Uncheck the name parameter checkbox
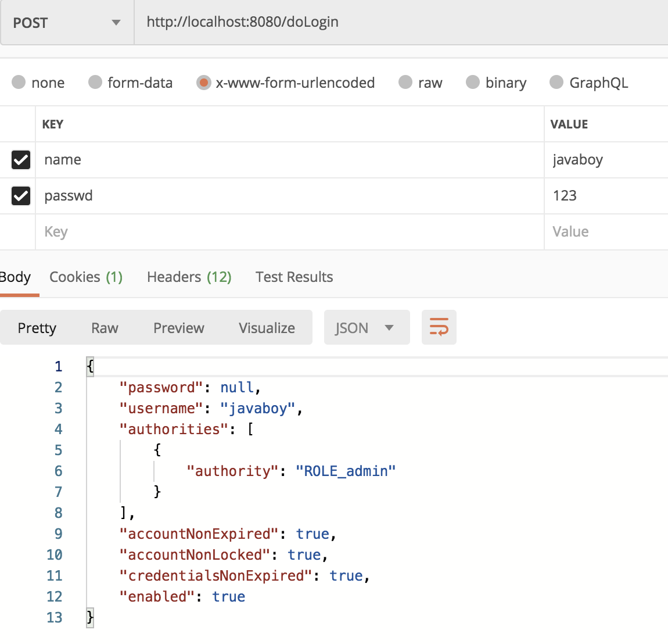This screenshot has width=668, height=644. click(x=21, y=160)
